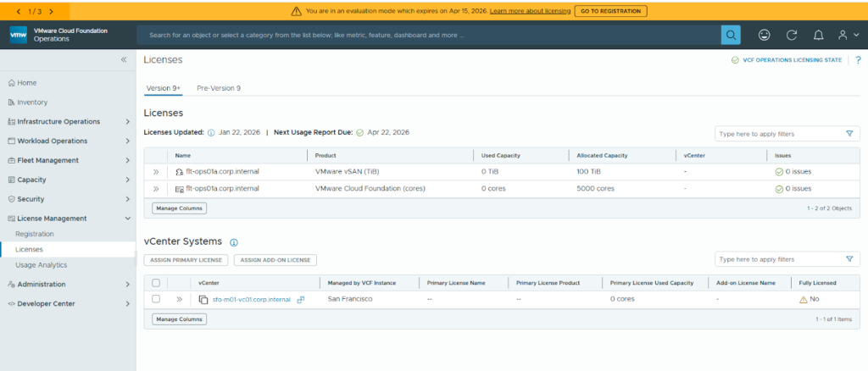Click the vCenter Systems info icon

[233, 242]
